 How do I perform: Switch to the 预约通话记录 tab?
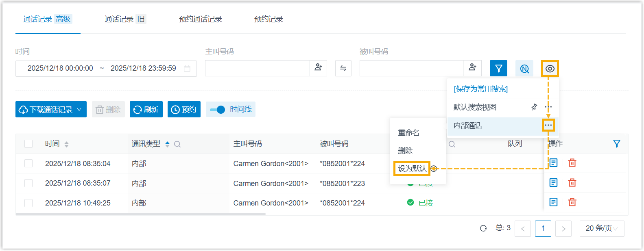(200, 19)
